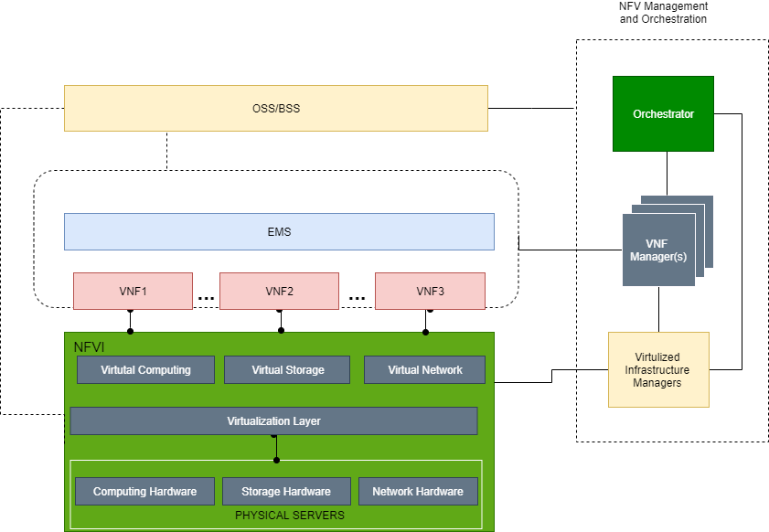Click the PHYSICAL SERVERS label
769x532 pixels.
[290, 516]
